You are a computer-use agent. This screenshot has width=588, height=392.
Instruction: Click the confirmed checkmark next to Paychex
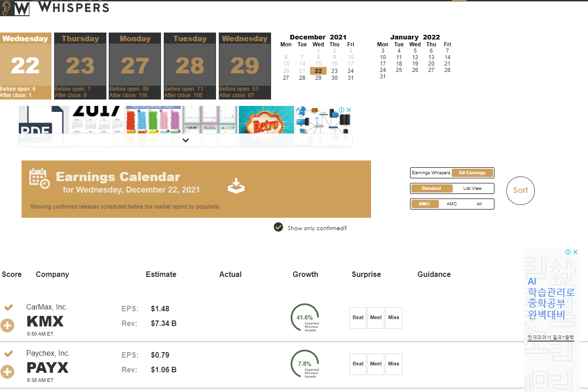click(9, 353)
